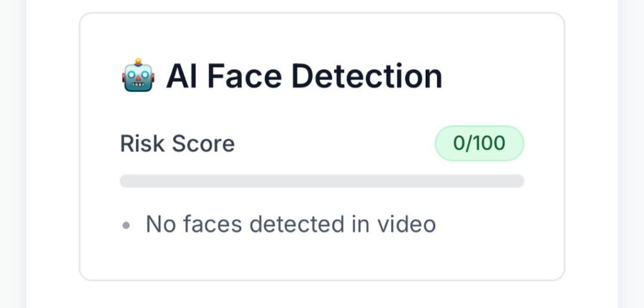
Task: Click the bullet point before No faces
Action: (x=126, y=225)
